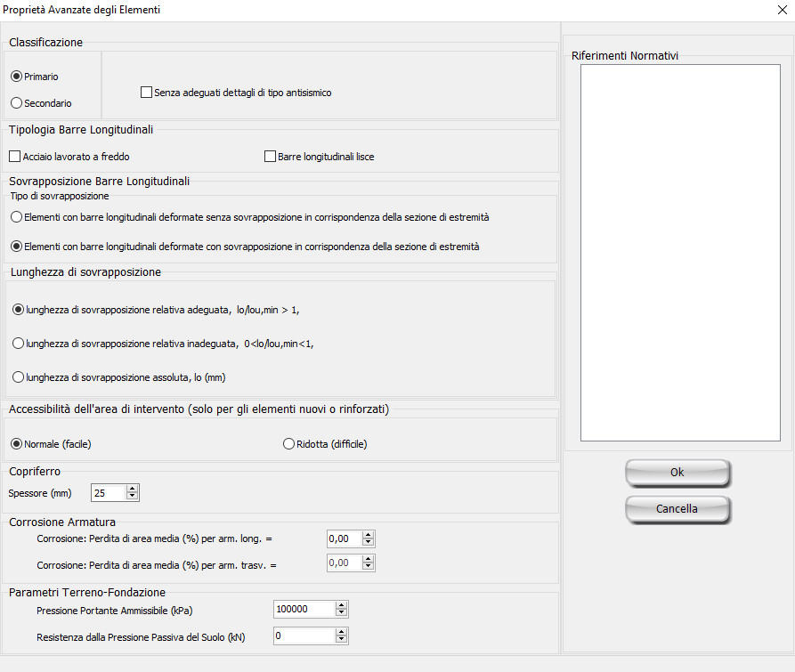795x672 pixels.
Task: Enable Senza adeguati dettagli di tipo antisismico
Action: pyautogui.click(x=147, y=92)
